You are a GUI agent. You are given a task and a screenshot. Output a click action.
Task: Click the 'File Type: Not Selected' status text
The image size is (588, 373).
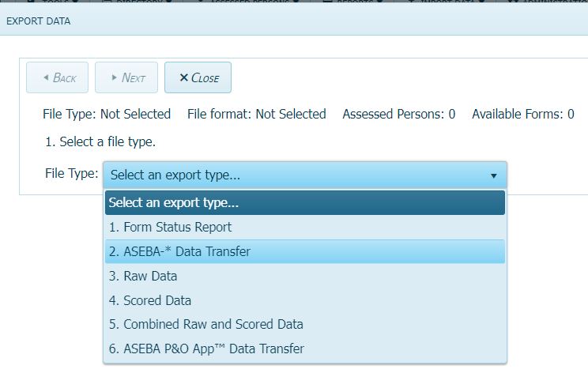click(107, 114)
